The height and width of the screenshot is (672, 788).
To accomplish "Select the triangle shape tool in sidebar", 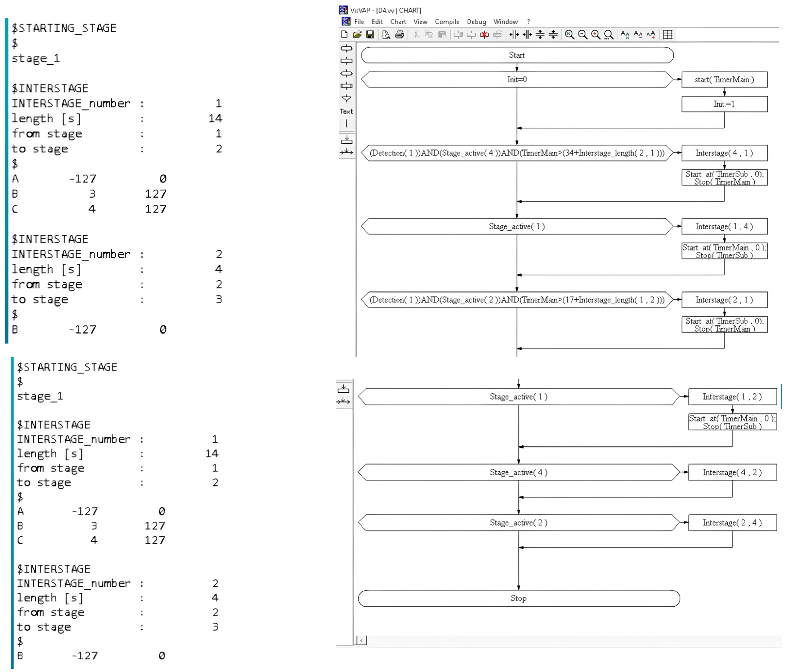I will click(x=347, y=99).
